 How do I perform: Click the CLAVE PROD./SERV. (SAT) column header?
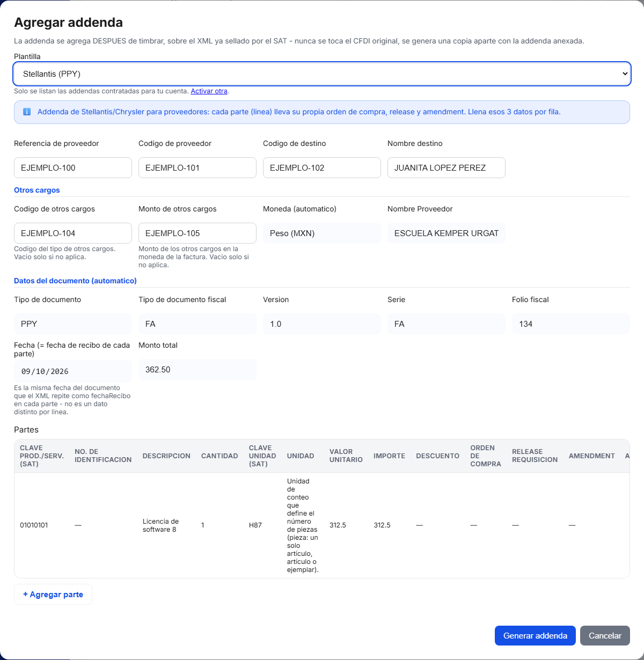point(42,456)
